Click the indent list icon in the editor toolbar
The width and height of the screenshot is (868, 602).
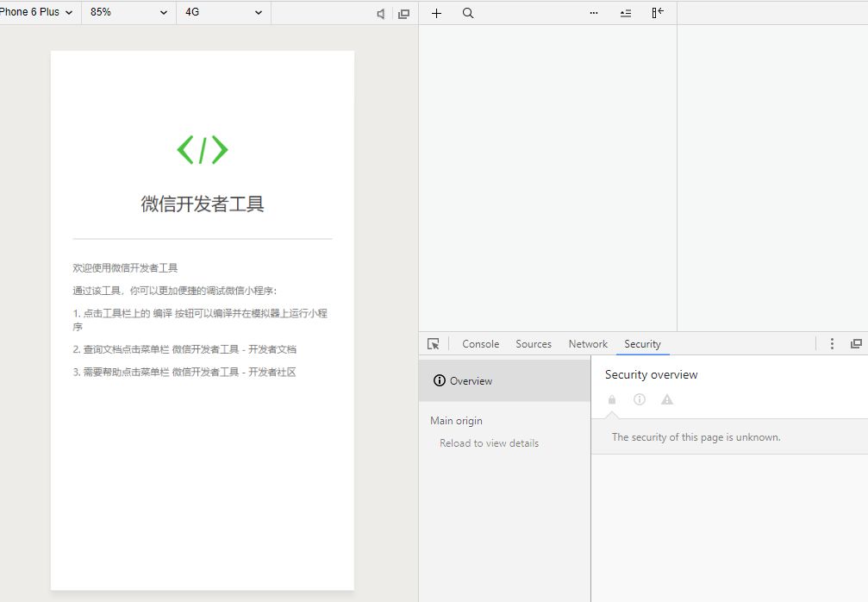point(626,13)
